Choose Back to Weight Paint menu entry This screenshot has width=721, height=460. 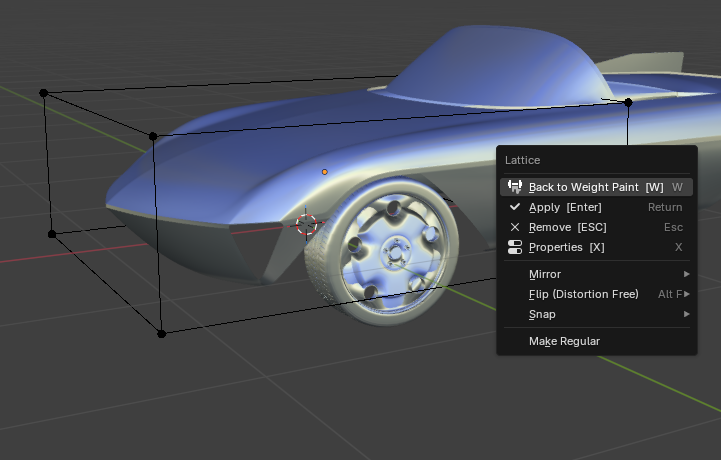(x=596, y=187)
